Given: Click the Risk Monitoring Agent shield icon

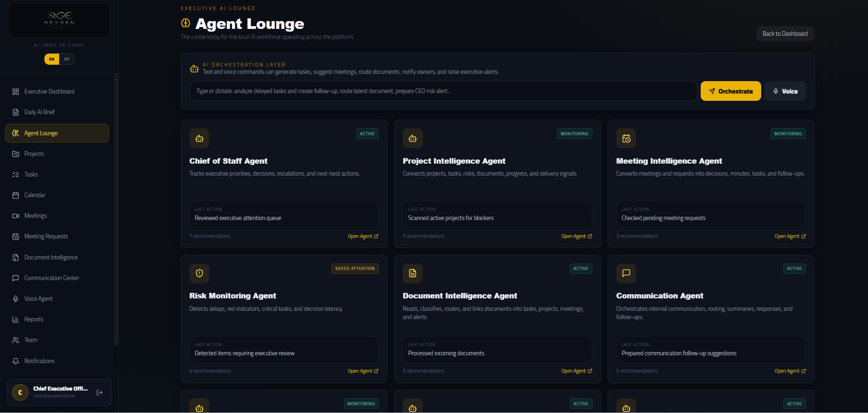Looking at the screenshot, I should pyautogui.click(x=199, y=273).
